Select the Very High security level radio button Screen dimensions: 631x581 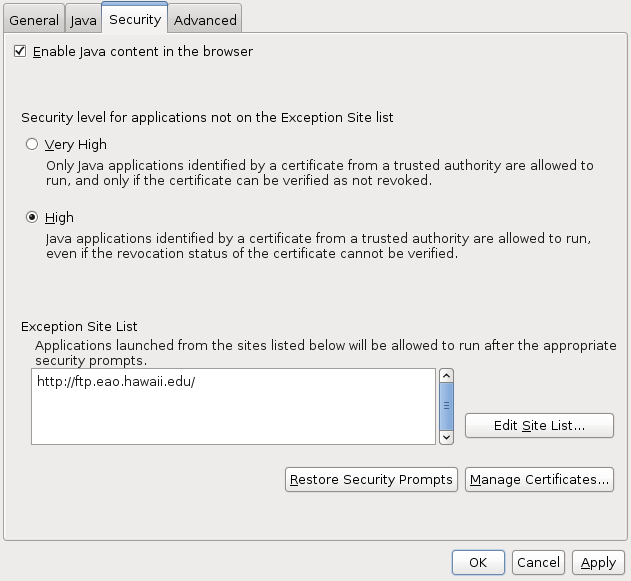pyautogui.click(x=32, y=144)
